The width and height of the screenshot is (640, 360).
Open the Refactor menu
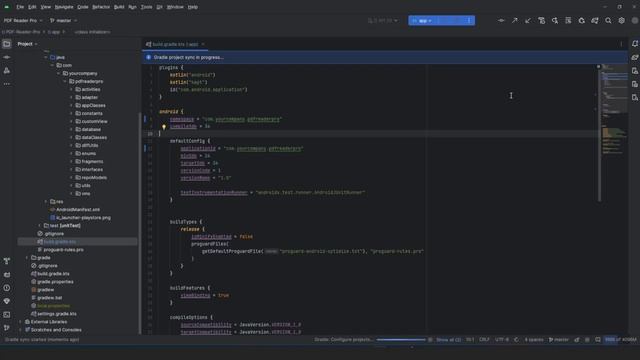pyautogui.click(x=101, y=7)
